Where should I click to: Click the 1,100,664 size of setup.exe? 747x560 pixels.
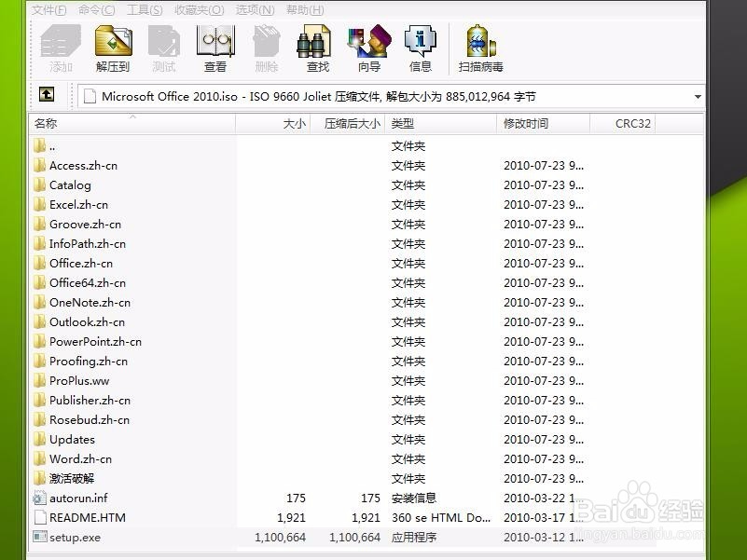click(280, 537)
